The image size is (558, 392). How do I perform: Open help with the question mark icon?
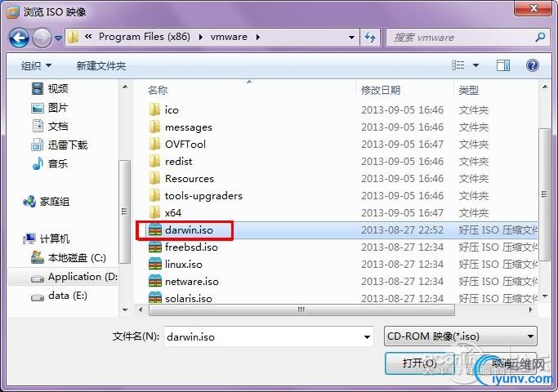(x=532, y=65)
